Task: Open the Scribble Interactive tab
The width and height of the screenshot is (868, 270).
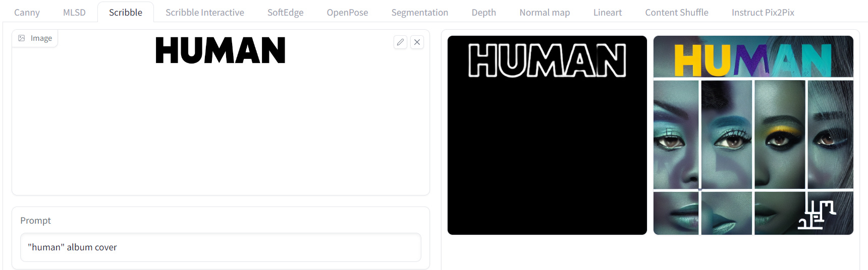Action: click(x=205, y=13)
